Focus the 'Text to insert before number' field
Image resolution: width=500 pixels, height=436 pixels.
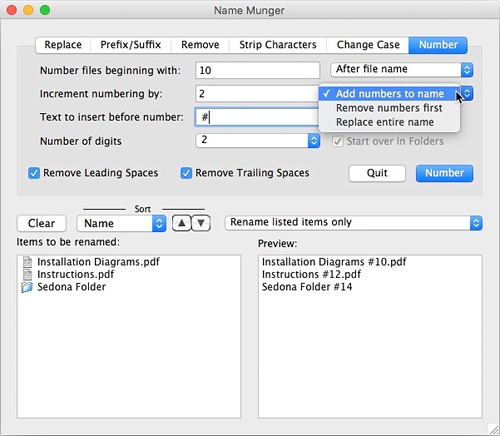point(257,117)
